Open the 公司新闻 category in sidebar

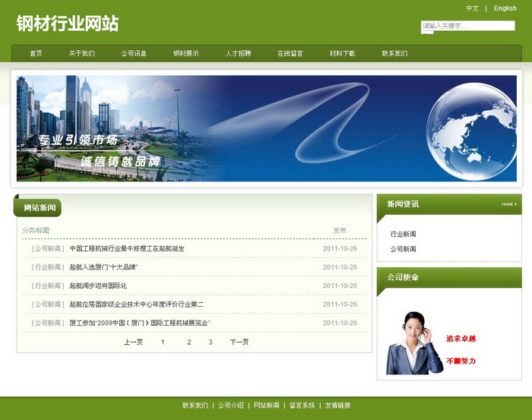pyautogui.click(x=404, y=249)
